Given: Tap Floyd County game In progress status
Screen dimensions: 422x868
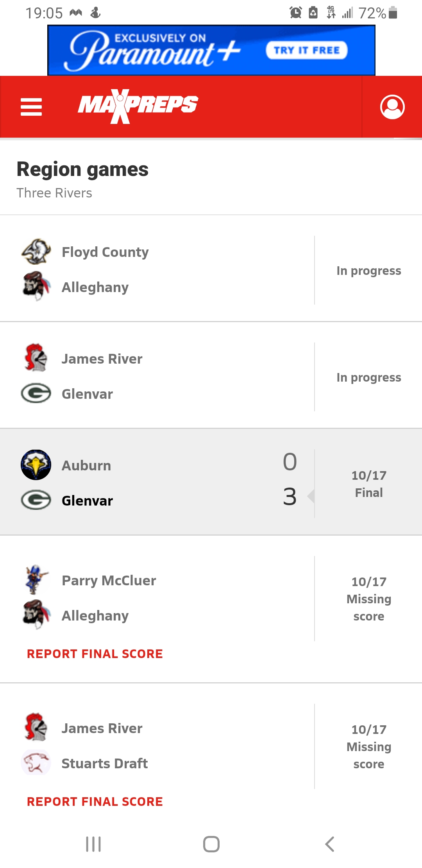Looking at the screenshot, I should [x=368, y=271].
